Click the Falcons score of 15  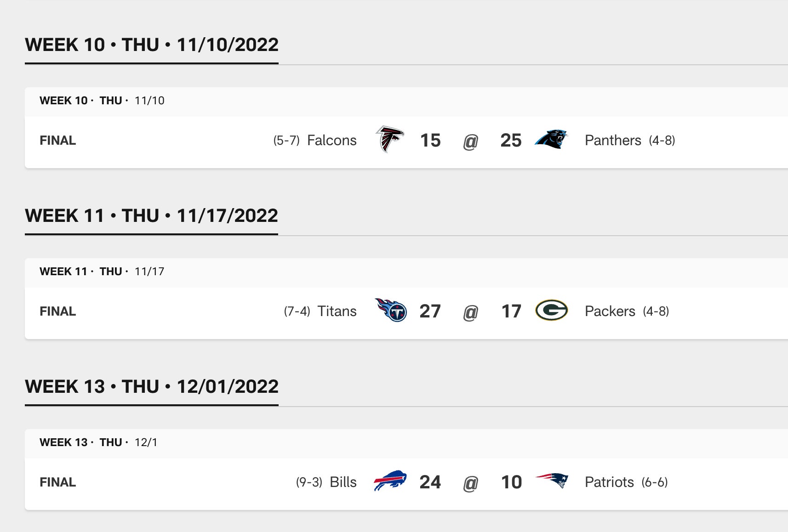[430, 140]
